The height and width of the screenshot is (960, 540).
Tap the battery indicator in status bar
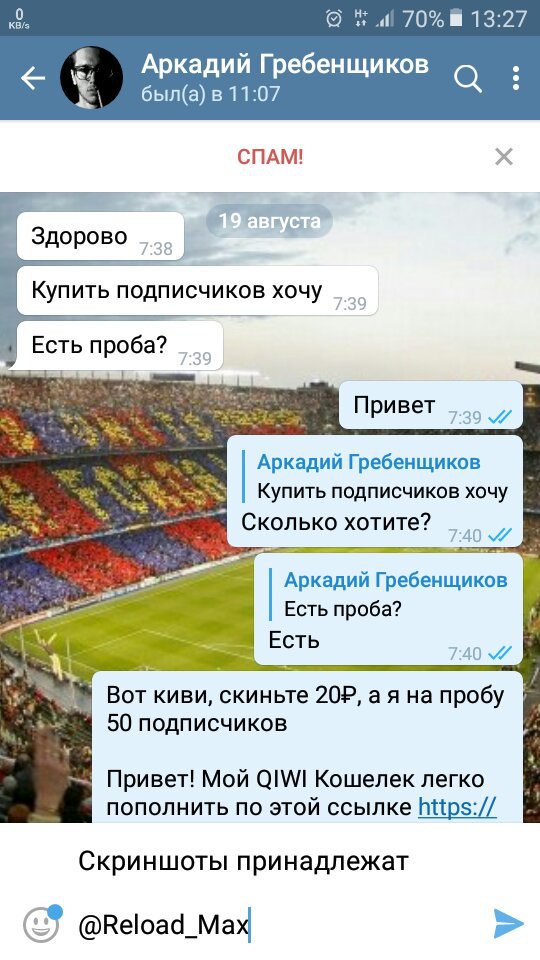pyautogui.click(x=456, y=19)
